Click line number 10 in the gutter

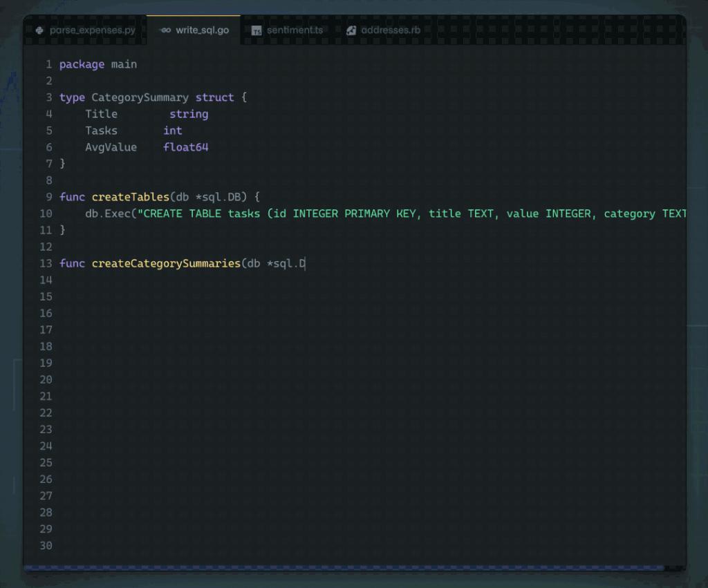point(46,214)
